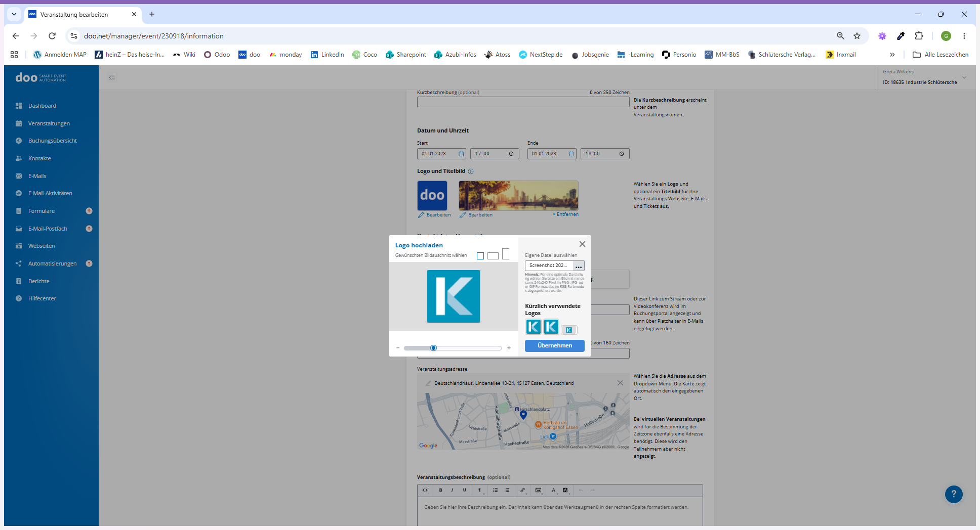
Task: Reload the page
Action: click(x=52, y=36)
